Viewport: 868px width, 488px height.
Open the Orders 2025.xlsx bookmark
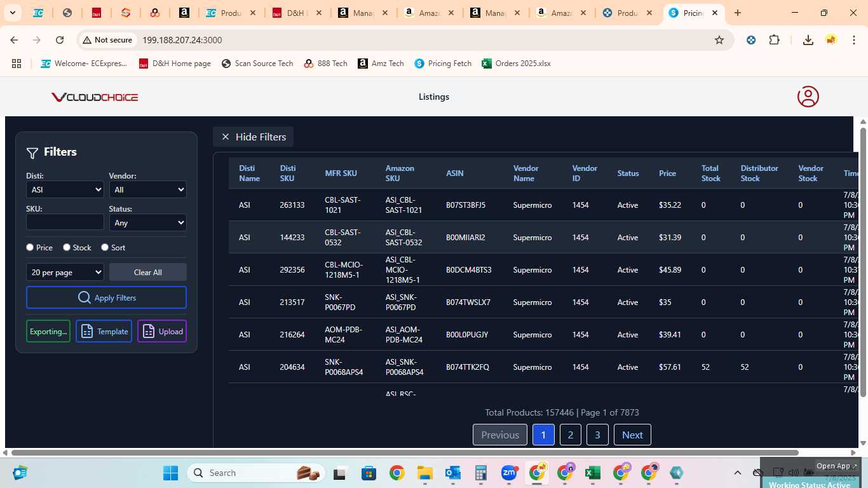point(516,64)
